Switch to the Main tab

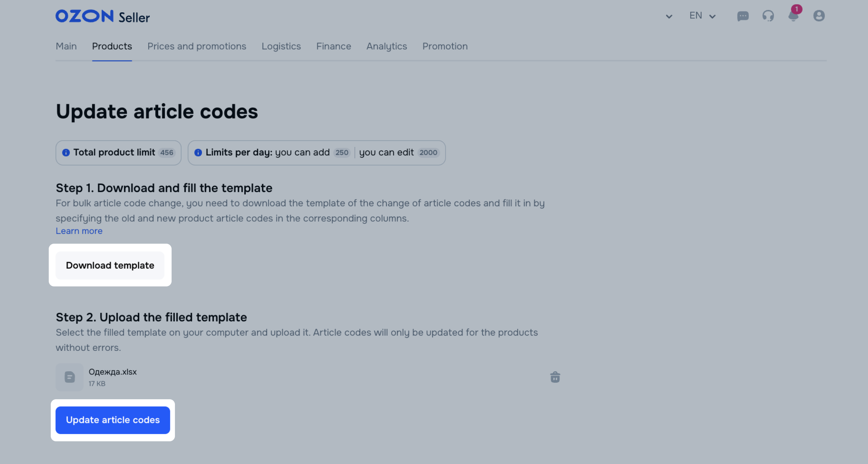tap(66, 46)
